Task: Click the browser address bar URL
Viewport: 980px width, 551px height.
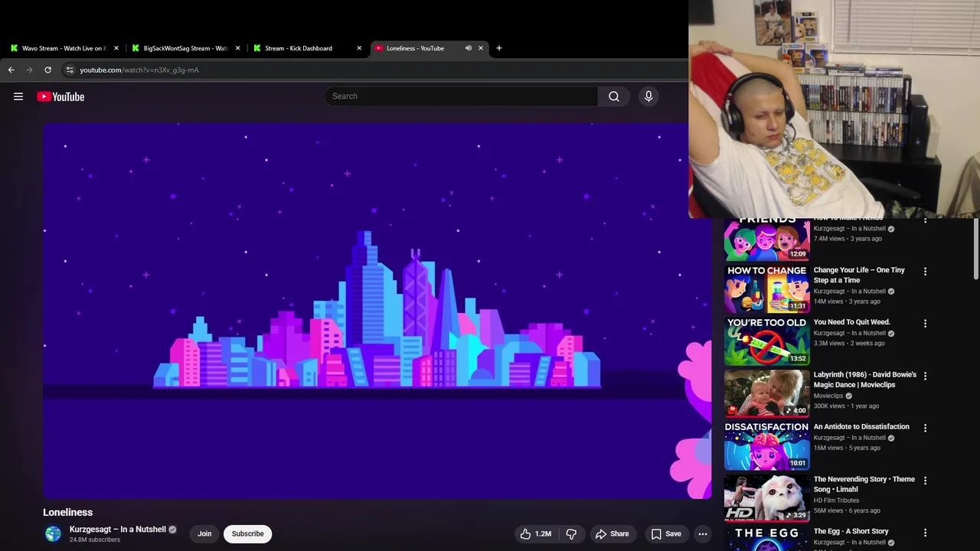Action: [x=139, y=70]
